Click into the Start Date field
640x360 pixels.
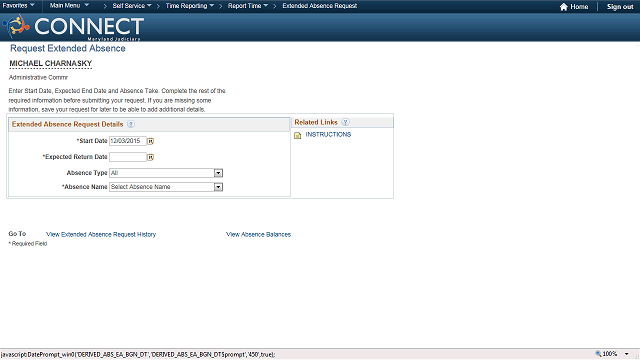tap(128, 141)
